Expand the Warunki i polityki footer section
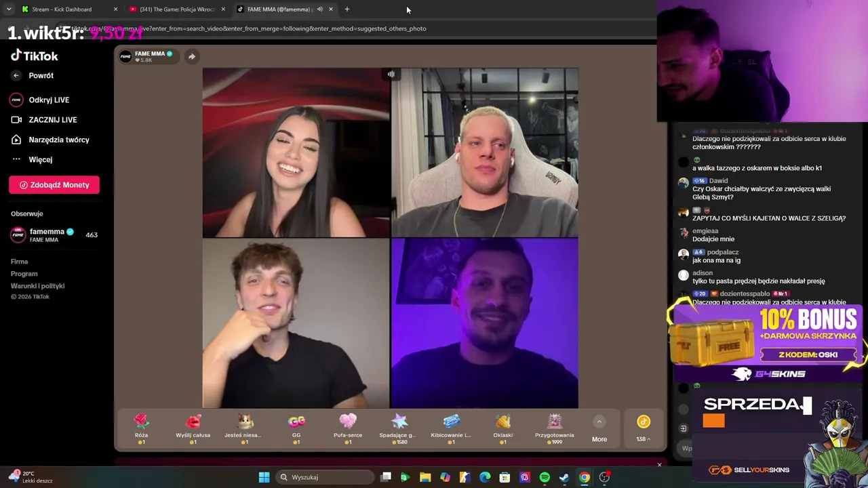868x488 pixels. tap(38, 286)
